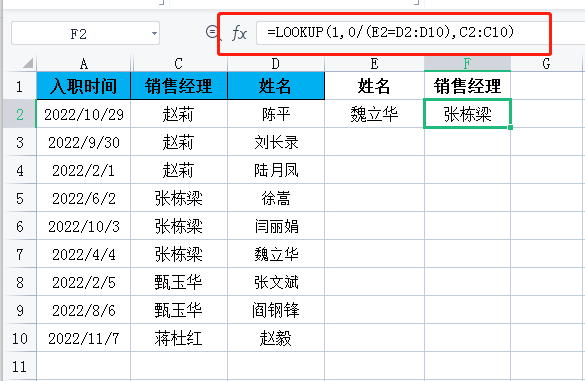Image resolution: width=585 pixels, height=381 pixels.
Task: Select row 1 header
Action: pos(20,86)
